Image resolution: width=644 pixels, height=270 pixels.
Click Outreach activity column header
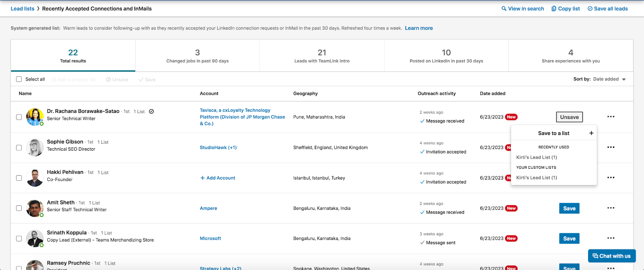coord(437,93)
